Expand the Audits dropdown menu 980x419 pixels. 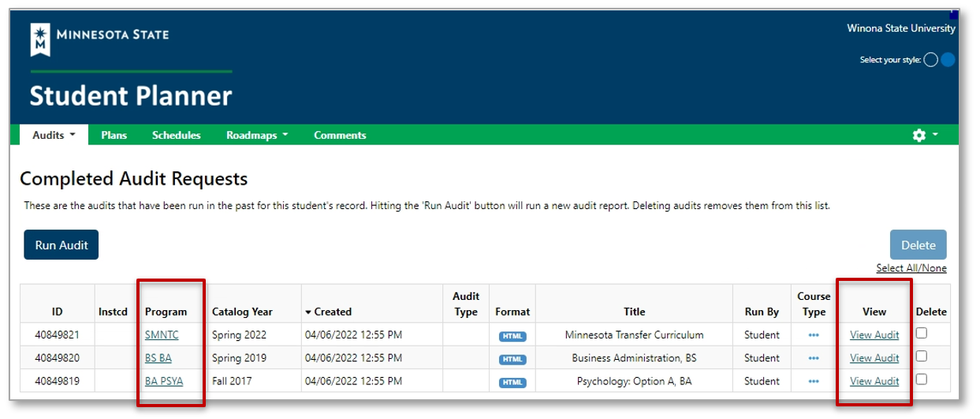tap(54, 135)
